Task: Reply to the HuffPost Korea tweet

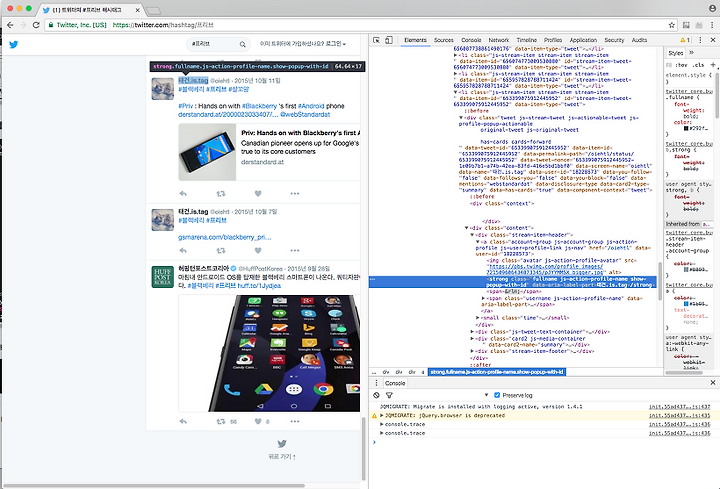Action: [x=183, y=421]
